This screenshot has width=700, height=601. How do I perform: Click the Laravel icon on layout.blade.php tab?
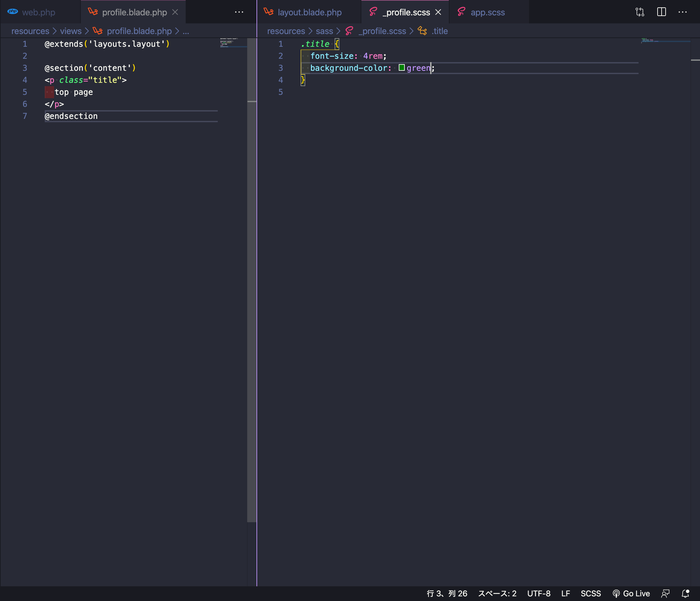point(269,12)
